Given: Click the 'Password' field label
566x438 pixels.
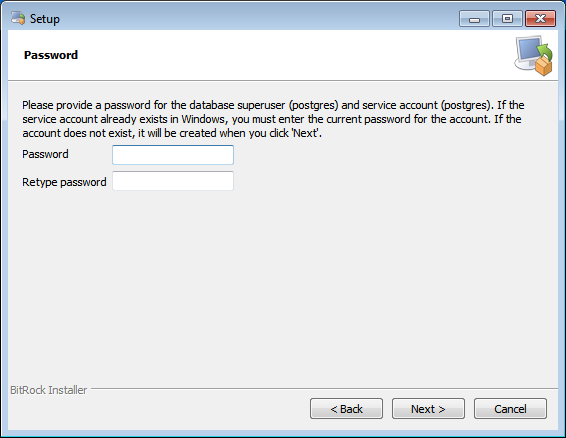Looking at the screenshot, I should (45, 154).
